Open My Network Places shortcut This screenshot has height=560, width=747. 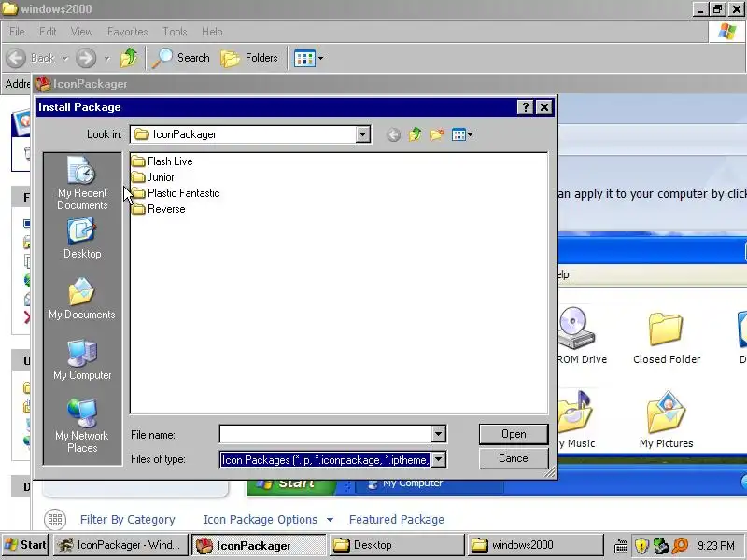(x=82, y=426)
